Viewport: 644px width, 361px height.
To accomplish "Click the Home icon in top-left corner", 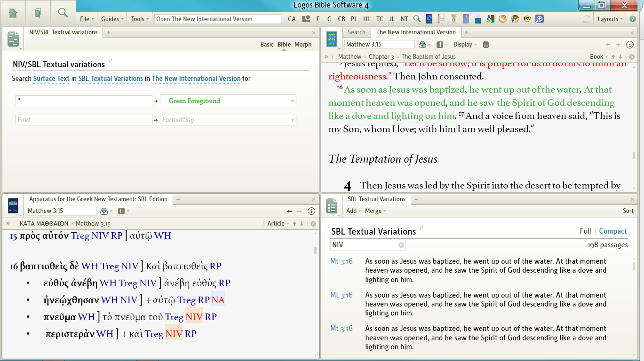I will coord(13,13).
